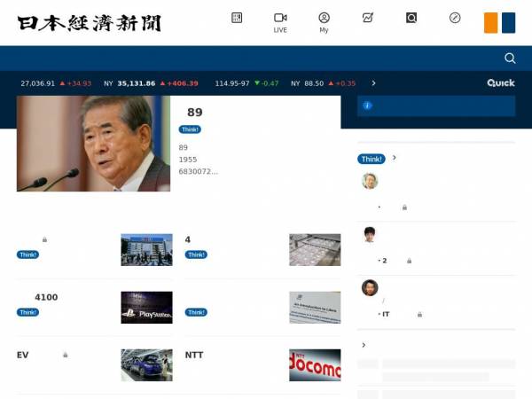Click the second commentator avatar, young man

[370, 234]
